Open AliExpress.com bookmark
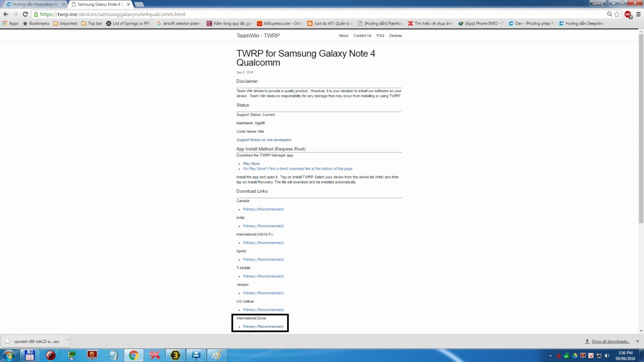The image size is (644, 362). pos(280,23)
